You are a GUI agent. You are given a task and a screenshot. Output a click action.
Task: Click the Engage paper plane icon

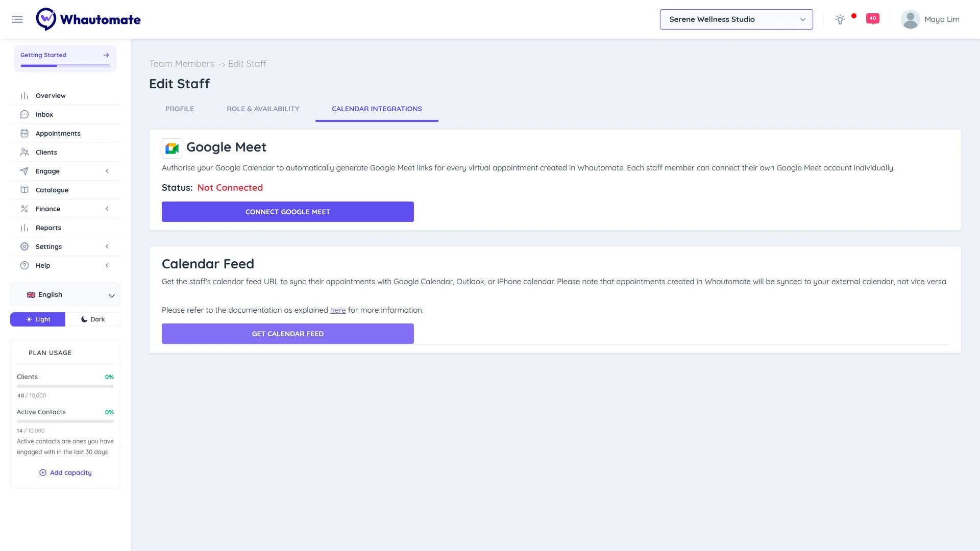click(24, 171)
